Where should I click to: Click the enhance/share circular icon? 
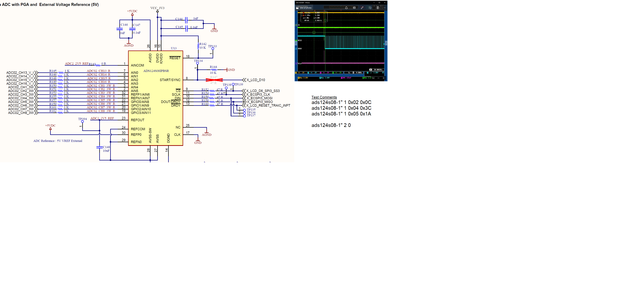point(370,8)
